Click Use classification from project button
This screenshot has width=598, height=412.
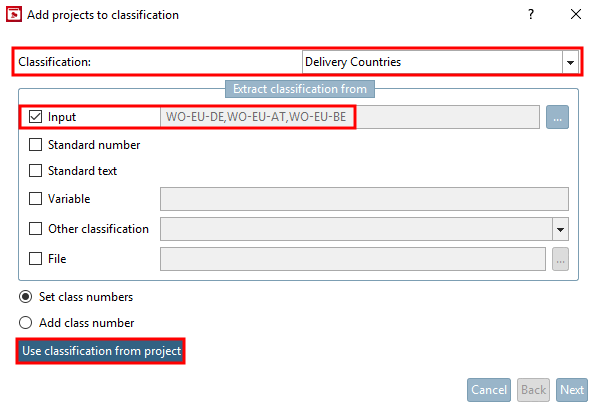101,351
